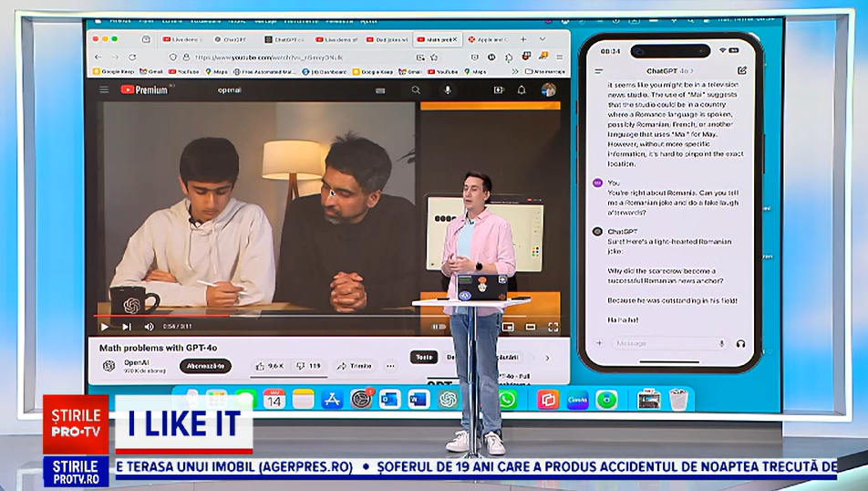Open YouTube notifications bell
Viewport: 868px width, 491px height.
click(522, 89)
